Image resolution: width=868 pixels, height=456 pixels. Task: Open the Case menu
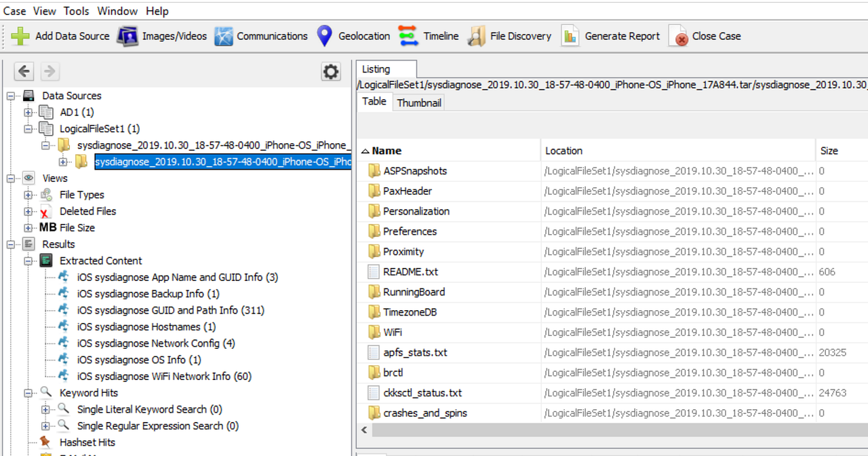pos(15,11)
